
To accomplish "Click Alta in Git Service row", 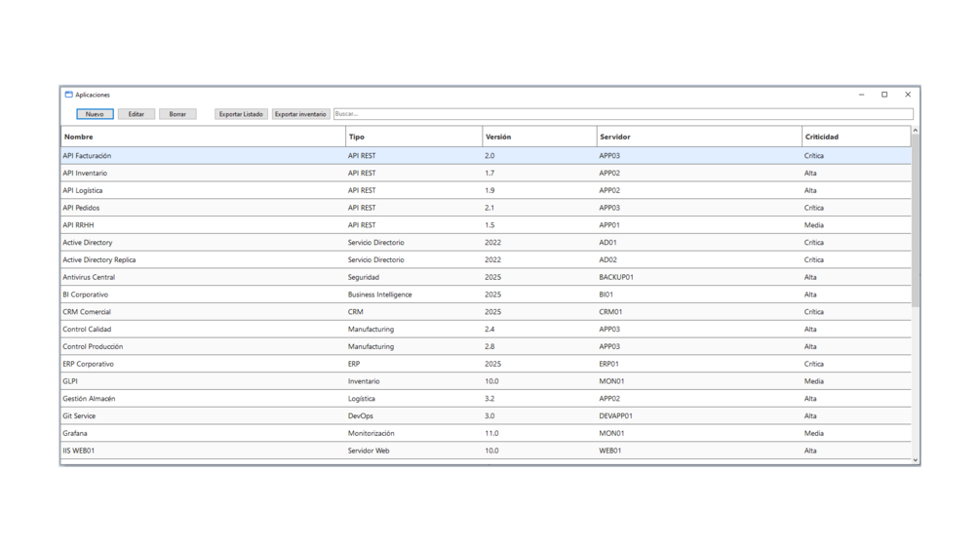I will tap(810, 415).
